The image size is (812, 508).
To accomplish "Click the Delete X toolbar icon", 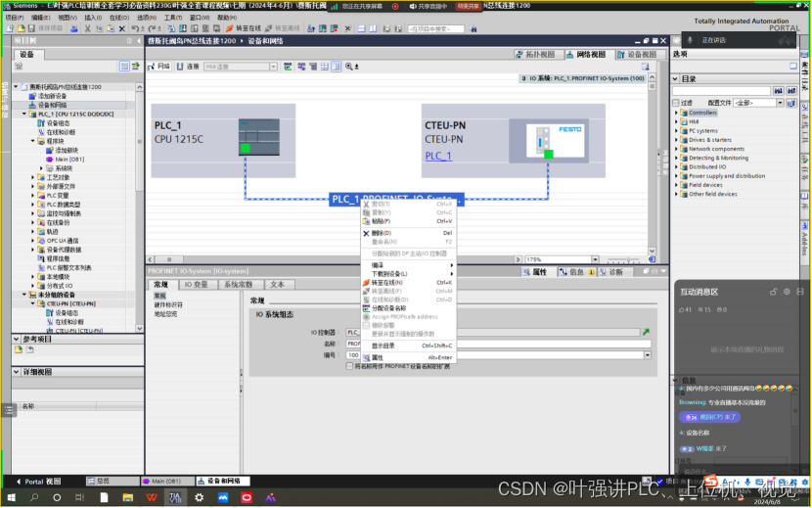I will (122, 28).
